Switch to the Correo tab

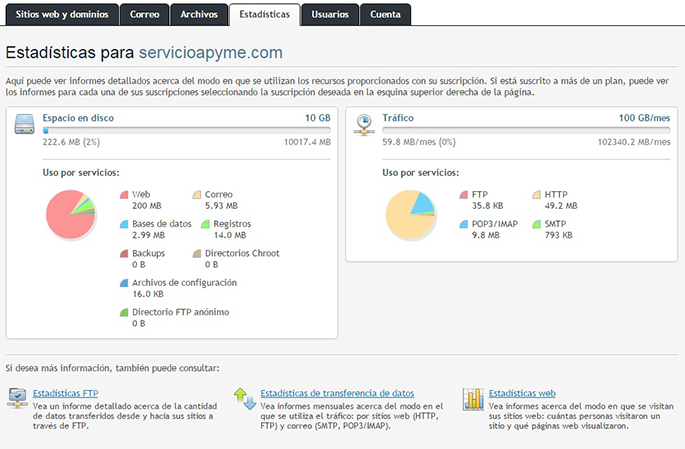(143, 15)
